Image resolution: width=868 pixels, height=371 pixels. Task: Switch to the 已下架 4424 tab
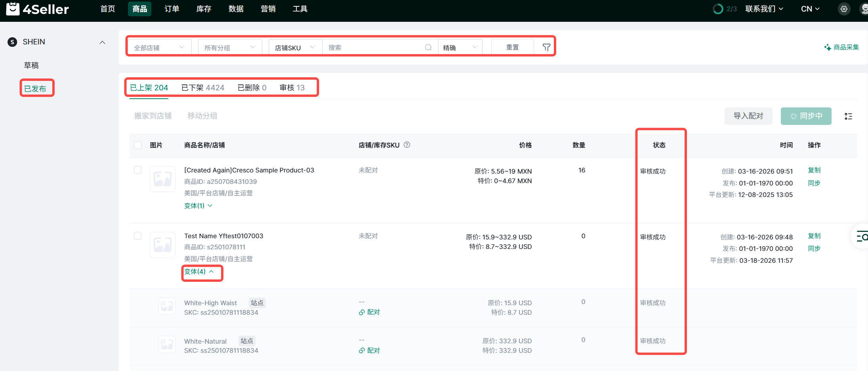(202, 88)
